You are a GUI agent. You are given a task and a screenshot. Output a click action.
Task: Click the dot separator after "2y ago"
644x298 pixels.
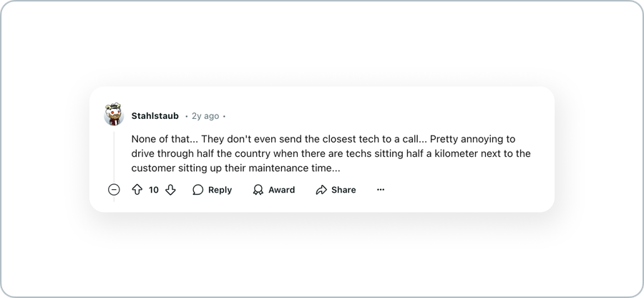tap(224, 116)
